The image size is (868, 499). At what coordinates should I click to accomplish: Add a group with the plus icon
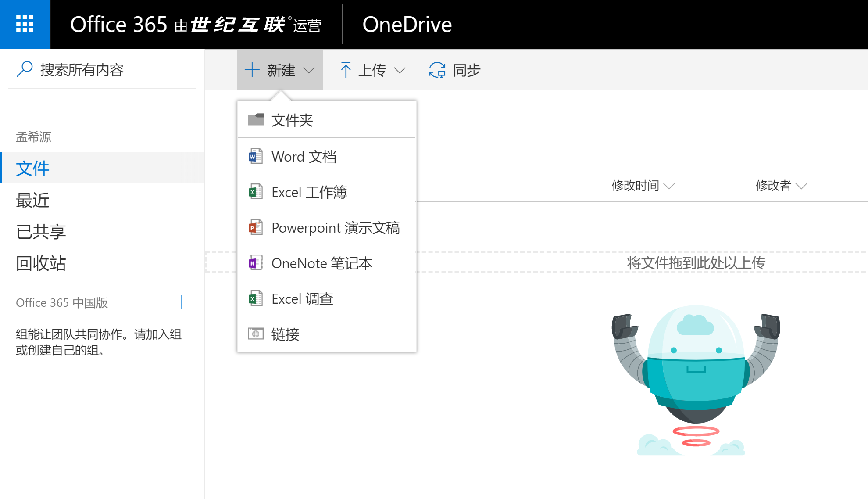[182, 302]
